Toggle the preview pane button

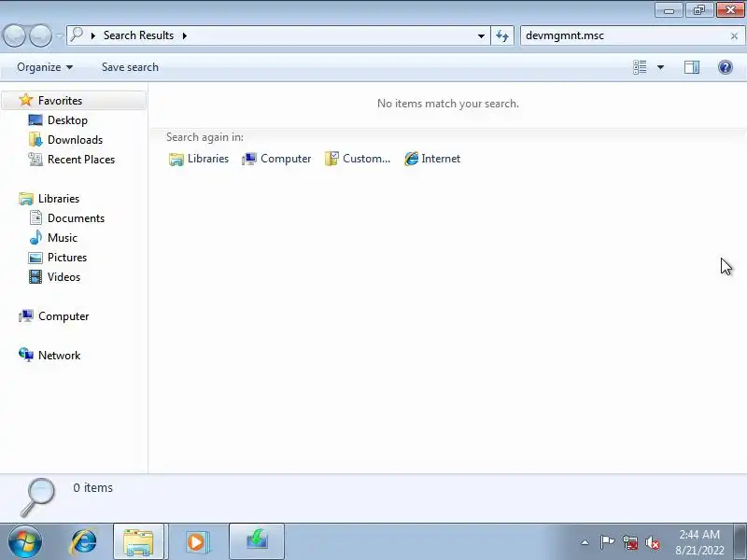(692, 67)
